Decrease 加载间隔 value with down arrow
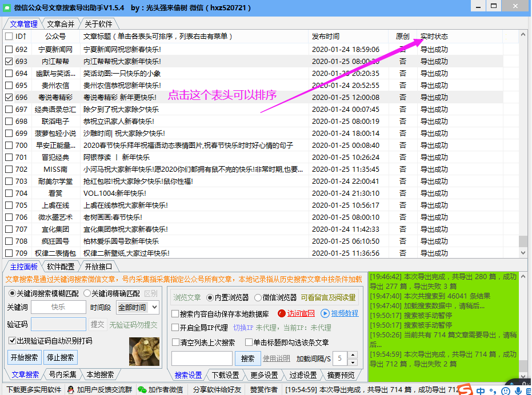The width and height of the screenshot is (532, 395). [x=353, y=362]
